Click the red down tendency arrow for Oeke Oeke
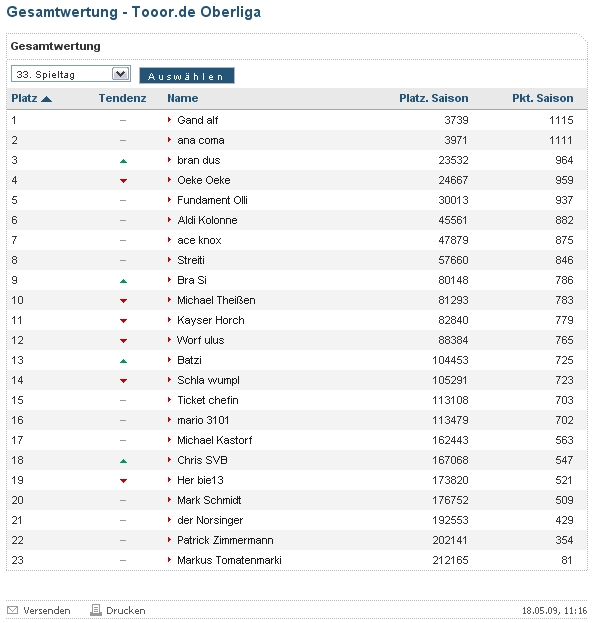Screen dimensions: 596x623 pos(123,181)
